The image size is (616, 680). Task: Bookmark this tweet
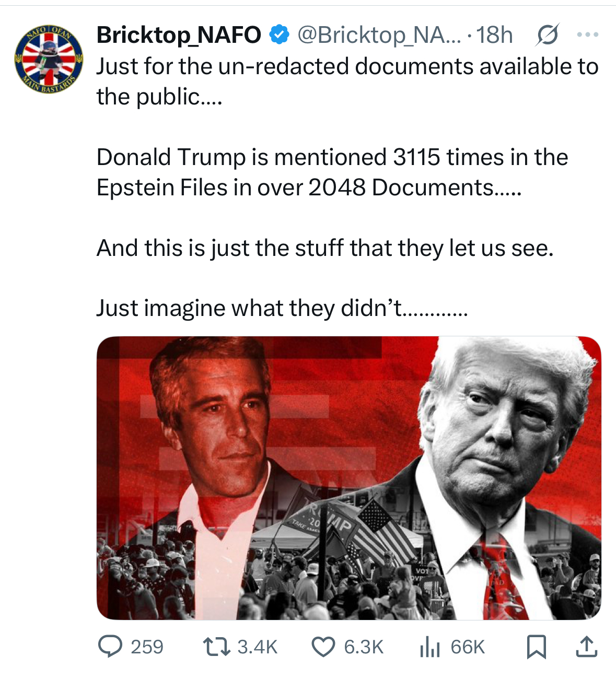point(536,647)
